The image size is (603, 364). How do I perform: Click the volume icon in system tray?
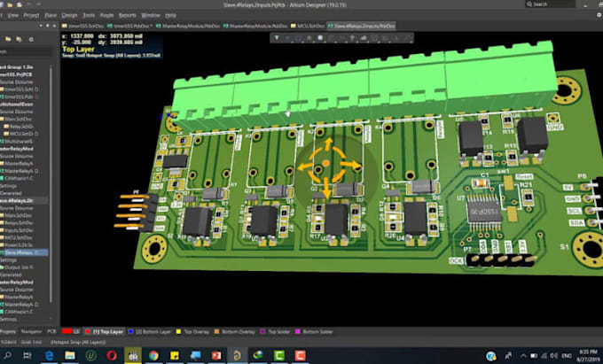coord(553,356)
